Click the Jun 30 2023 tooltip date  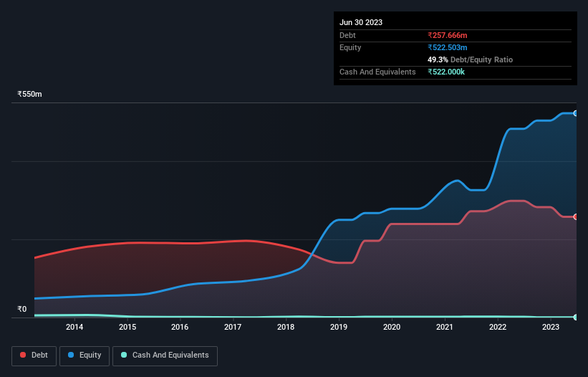click(361, 22)
